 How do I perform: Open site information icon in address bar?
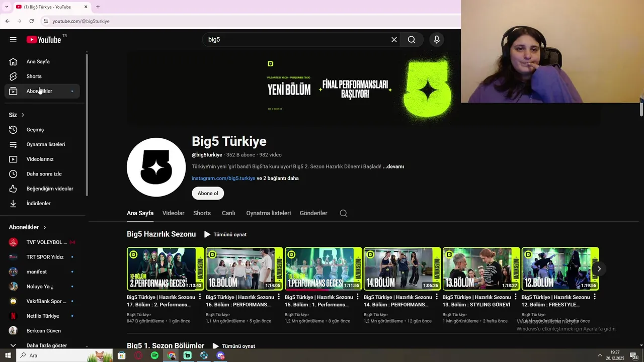tap(45, 21)
